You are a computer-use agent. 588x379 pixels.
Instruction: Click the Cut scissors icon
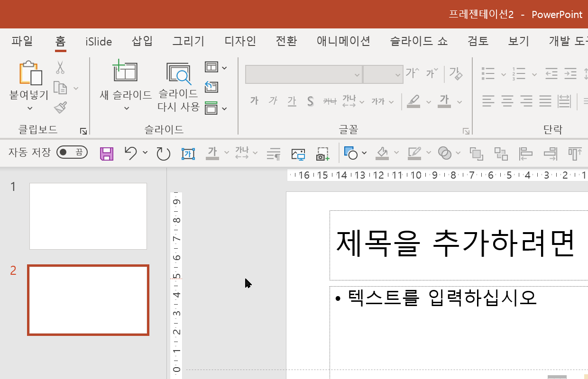[60, 67]
